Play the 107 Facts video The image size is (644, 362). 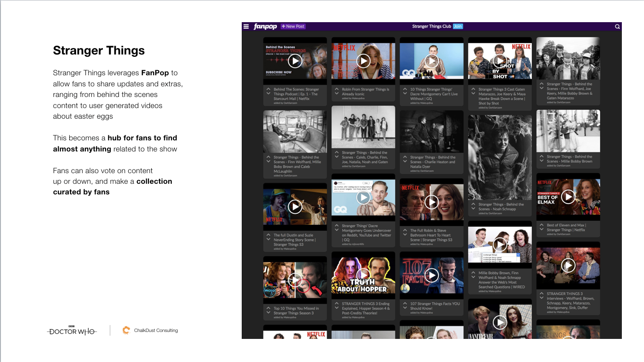coord(431,275)
